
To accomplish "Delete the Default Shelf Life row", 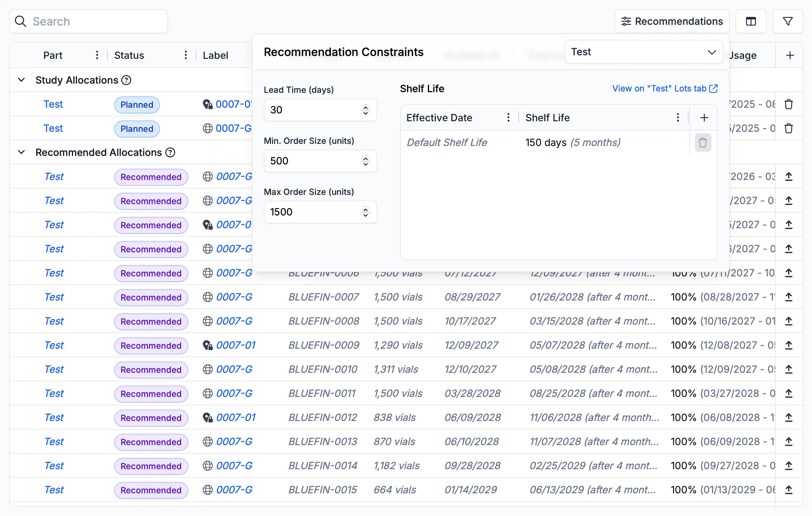I will (x=703, y=142).
